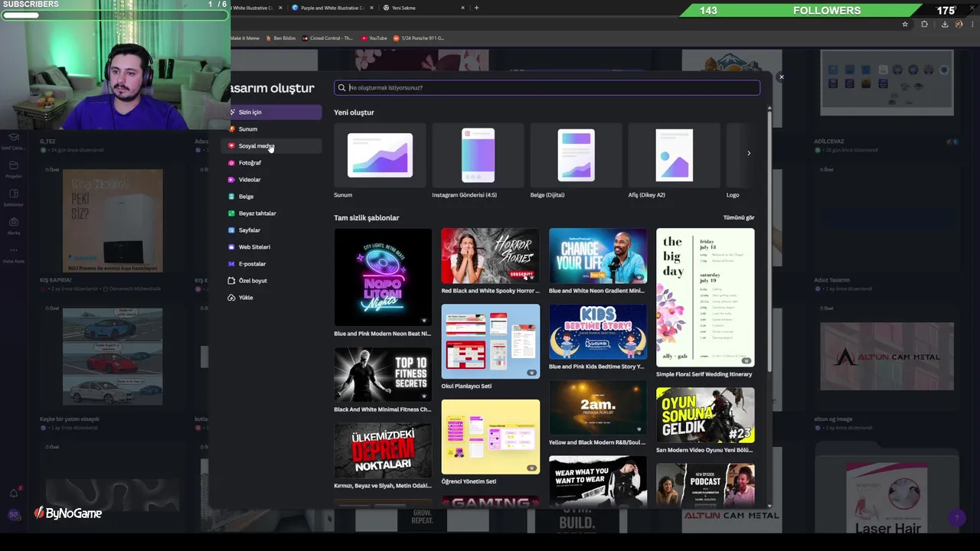980x551 pixels.
Task: Close the Yeni Sekme browser tab
Action: coord(462,8)
